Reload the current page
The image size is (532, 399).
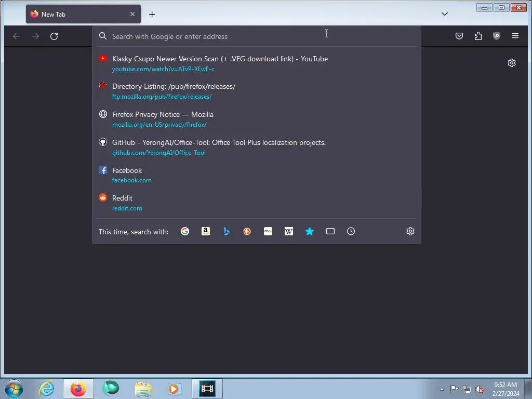[x=54, y=36]
